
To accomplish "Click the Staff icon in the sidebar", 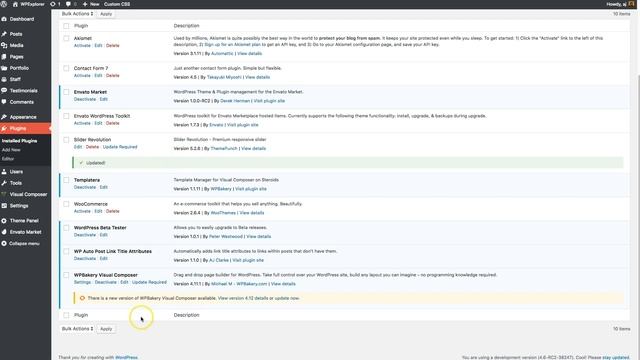I will point(4,79).
